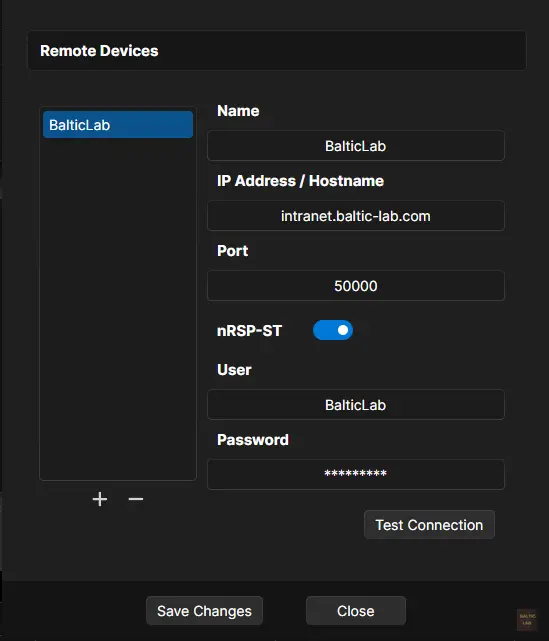Image resolution: width=549 pixels, height=641 pixels.
Task: Remove selected device using minus icon
Action: pyautogui.click(x=136, y=499)
